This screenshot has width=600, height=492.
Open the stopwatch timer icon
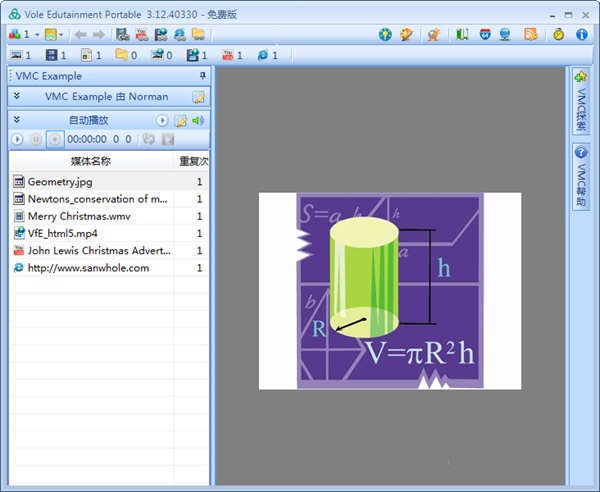click(x=559, y=34)
